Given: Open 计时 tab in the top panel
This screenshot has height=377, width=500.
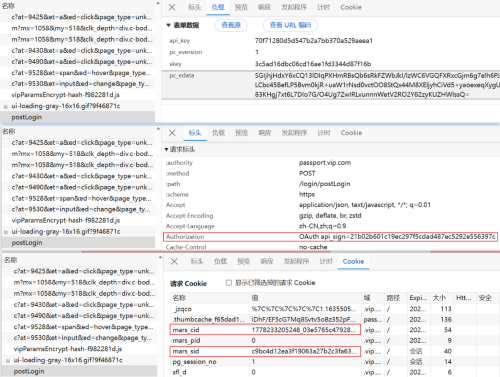Looking at the screenshot, I should 323,7.
